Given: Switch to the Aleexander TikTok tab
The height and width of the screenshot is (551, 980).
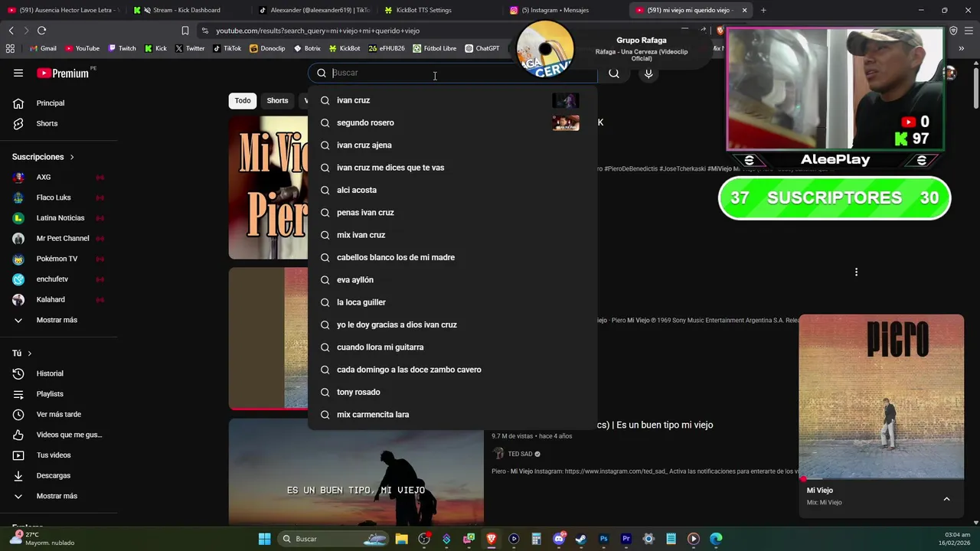Looking at the screenshot, I should coord(314,10).
